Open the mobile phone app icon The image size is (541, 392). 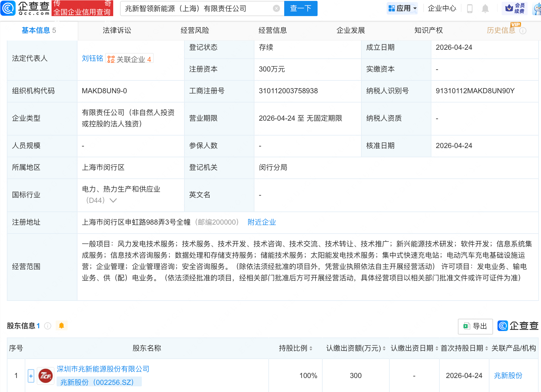pos(470,9)
